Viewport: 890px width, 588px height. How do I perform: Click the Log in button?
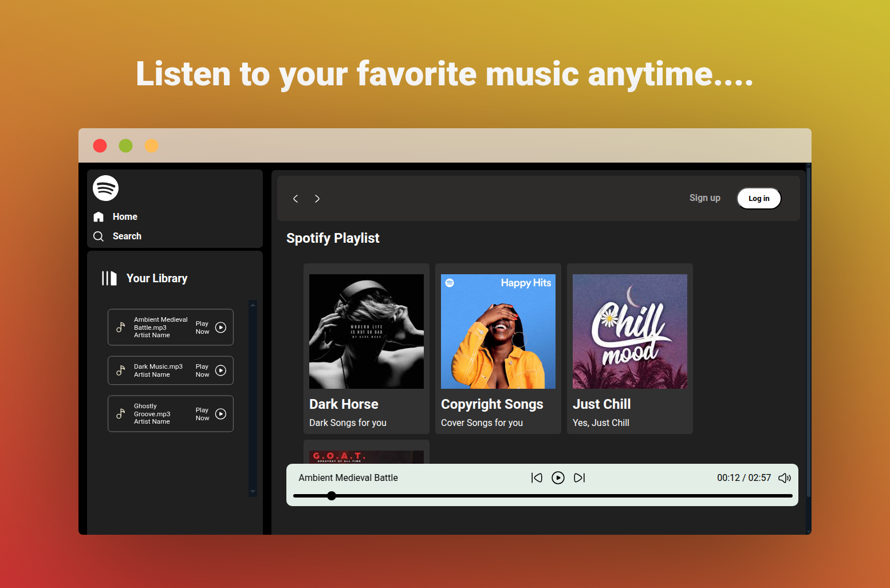tap(759, 199)
